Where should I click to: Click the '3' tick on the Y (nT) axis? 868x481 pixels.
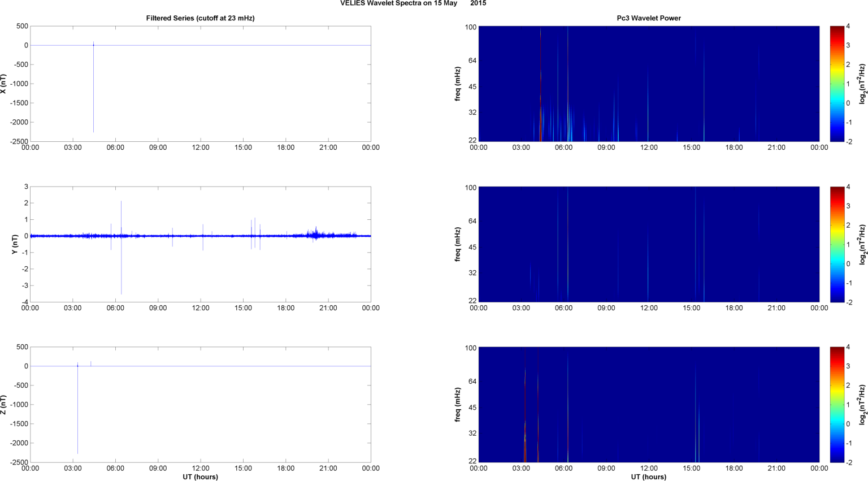click(26, 187)
